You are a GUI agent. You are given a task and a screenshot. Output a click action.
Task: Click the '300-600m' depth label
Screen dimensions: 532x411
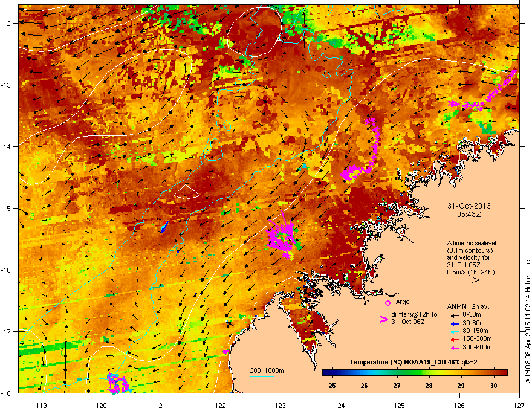tap(477, 347)
